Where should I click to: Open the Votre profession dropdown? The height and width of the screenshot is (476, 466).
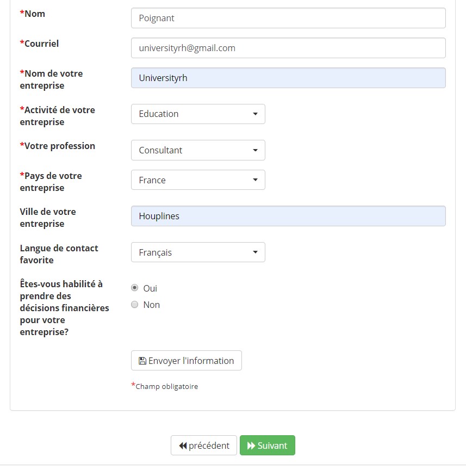(198, 150)
